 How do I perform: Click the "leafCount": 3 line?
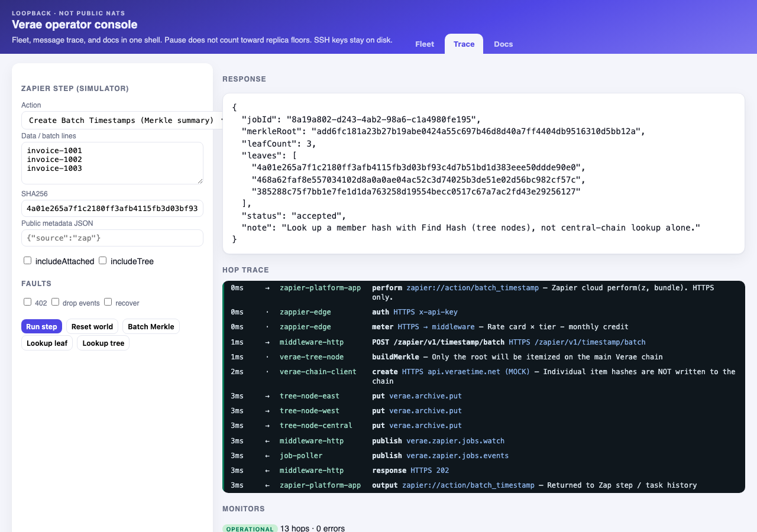click(279, 144)
